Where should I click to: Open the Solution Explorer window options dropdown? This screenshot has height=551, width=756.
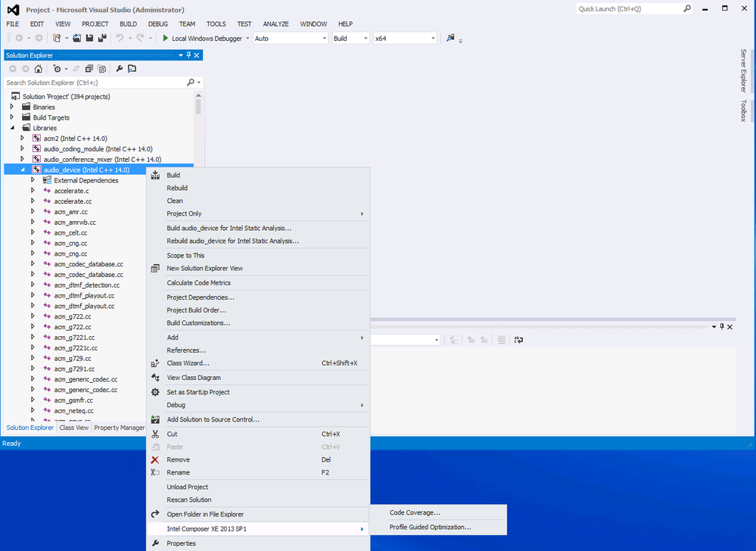point(181,55)
